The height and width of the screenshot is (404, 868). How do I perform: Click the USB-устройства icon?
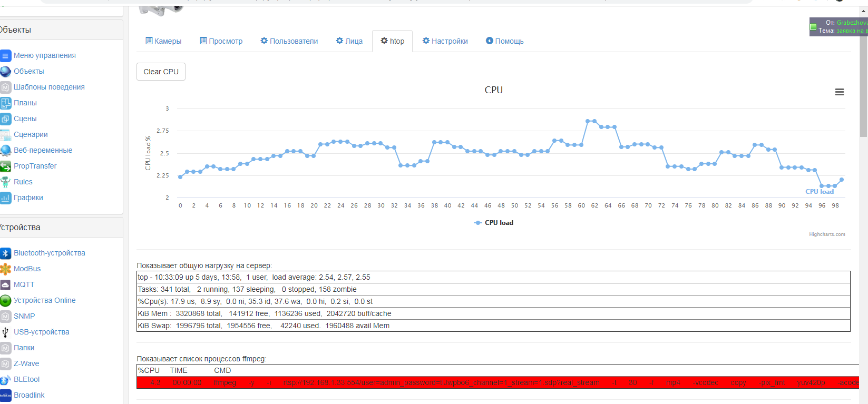[x=5, y=332]
